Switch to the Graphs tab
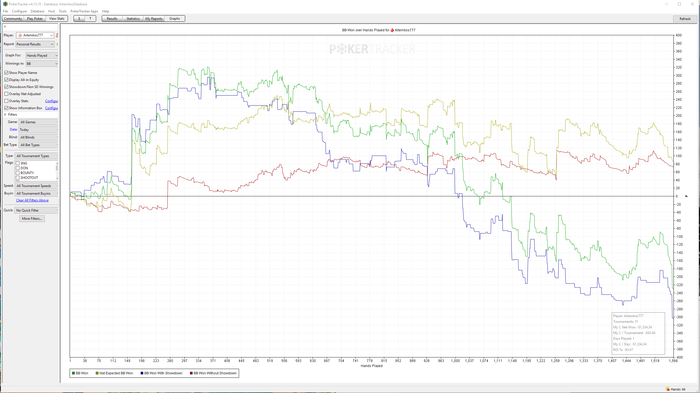This screenshot has width=700, height=393. [x=175, y=19]
